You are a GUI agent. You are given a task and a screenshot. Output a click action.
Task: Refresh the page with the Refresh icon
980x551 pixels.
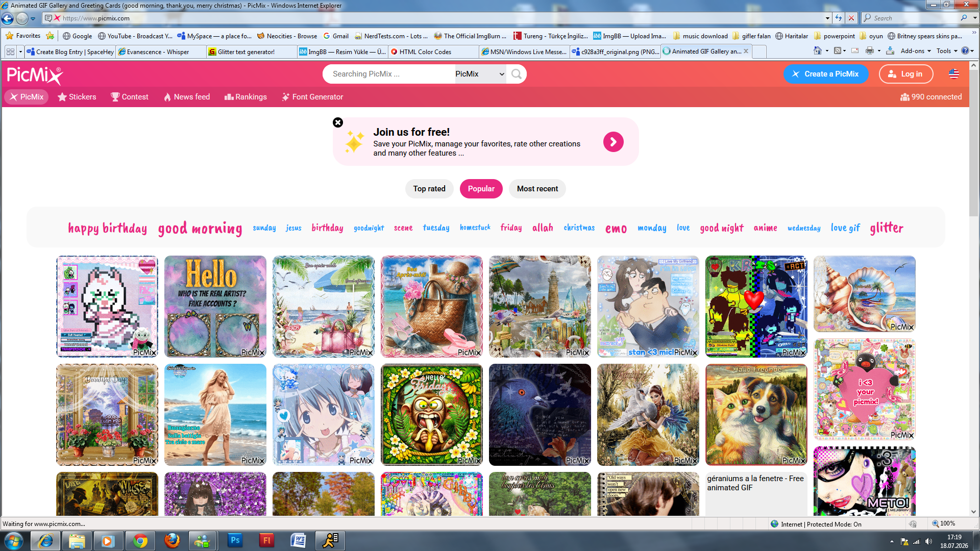tap(839, 18)
